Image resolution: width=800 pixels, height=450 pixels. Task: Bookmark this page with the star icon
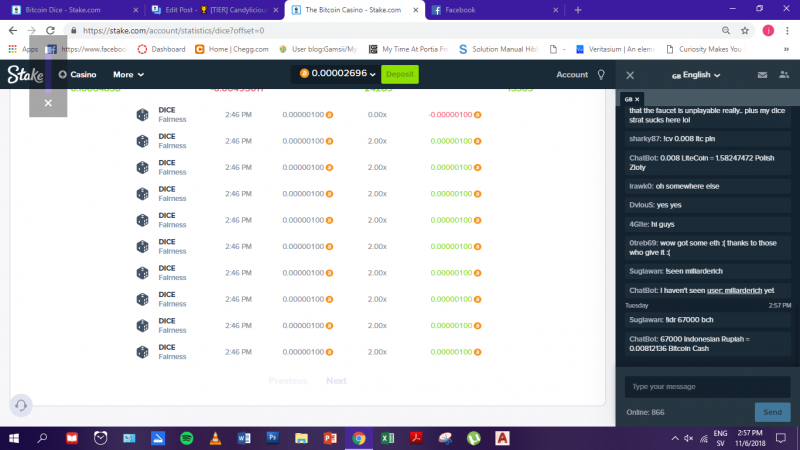745,31
